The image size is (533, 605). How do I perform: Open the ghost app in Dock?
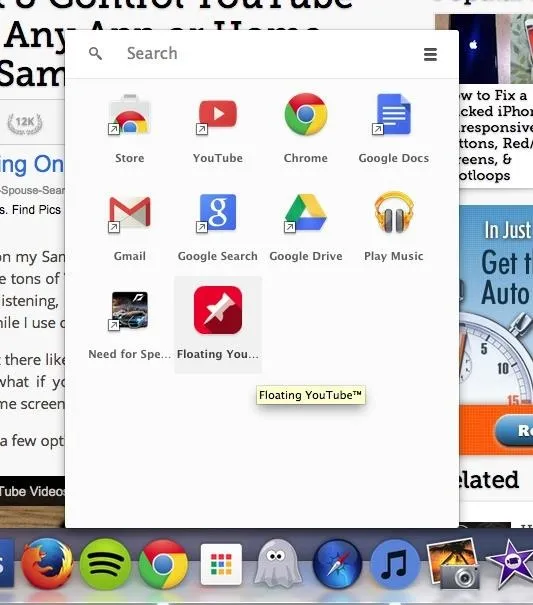coord(277,564)
